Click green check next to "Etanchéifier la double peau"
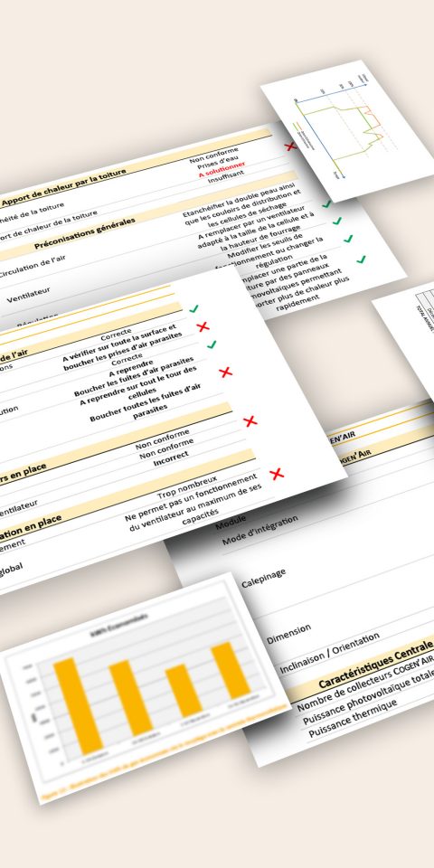 326,204
